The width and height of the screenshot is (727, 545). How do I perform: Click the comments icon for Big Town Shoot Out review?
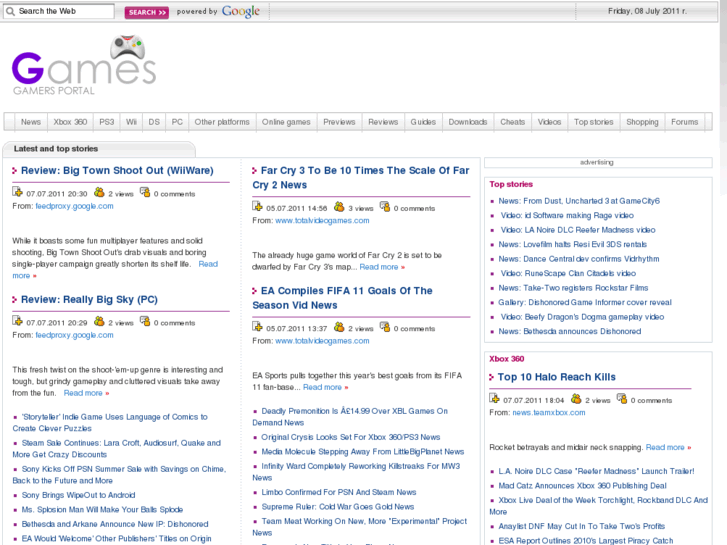[145, 192]
